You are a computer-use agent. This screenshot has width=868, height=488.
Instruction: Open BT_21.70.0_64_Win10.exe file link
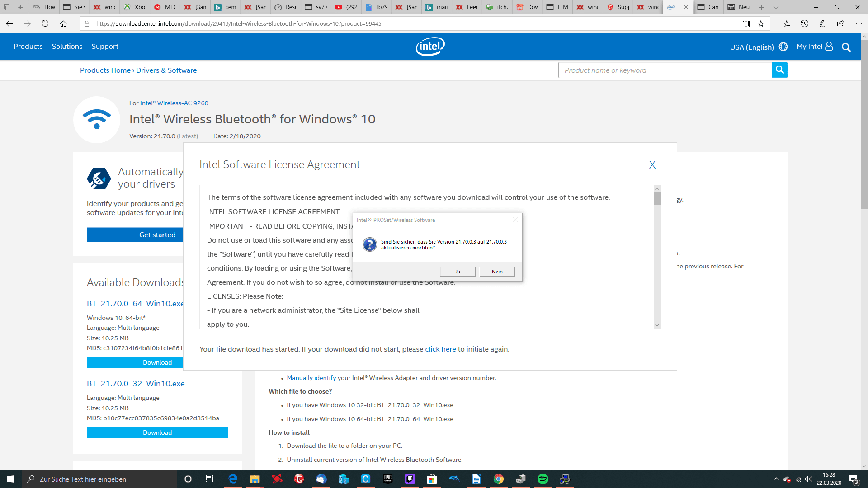pos(135,304)
